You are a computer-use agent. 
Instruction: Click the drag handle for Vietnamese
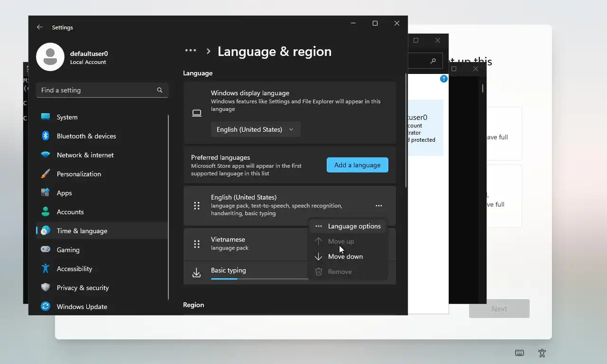pos(197,244)
